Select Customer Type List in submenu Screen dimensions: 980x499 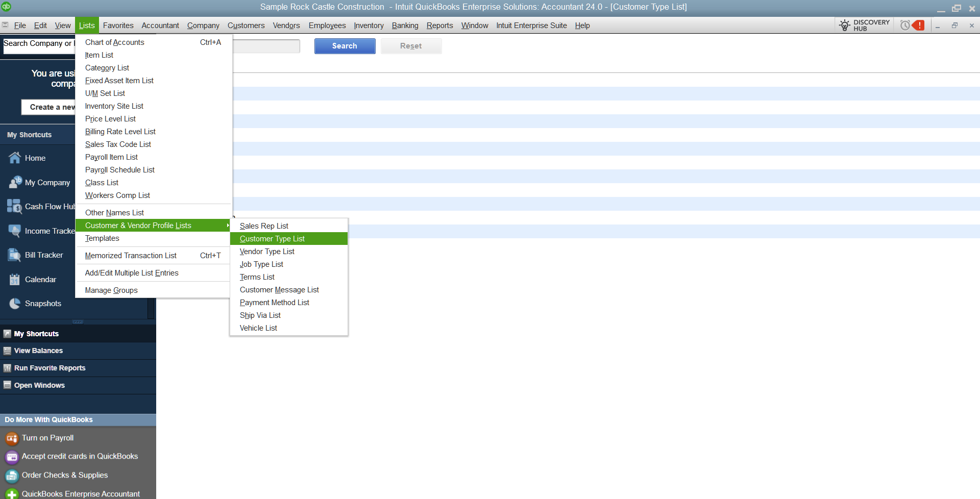289,239
